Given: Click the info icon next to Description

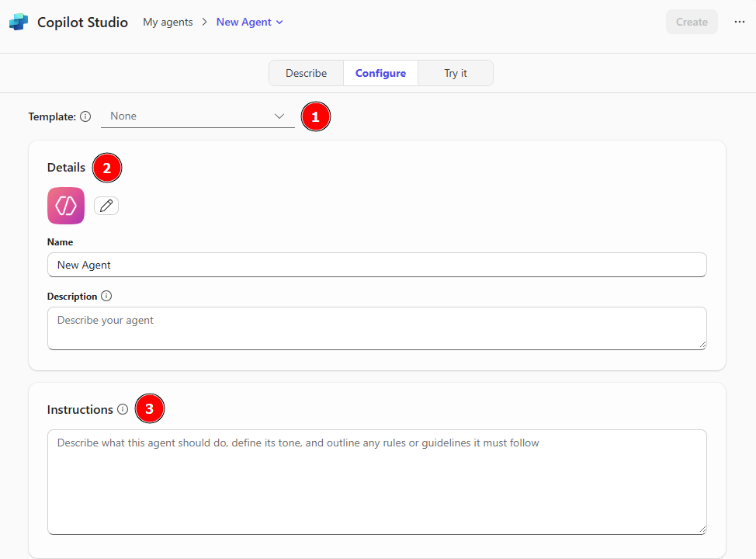Looking at the screenshot, I should 106,296.
